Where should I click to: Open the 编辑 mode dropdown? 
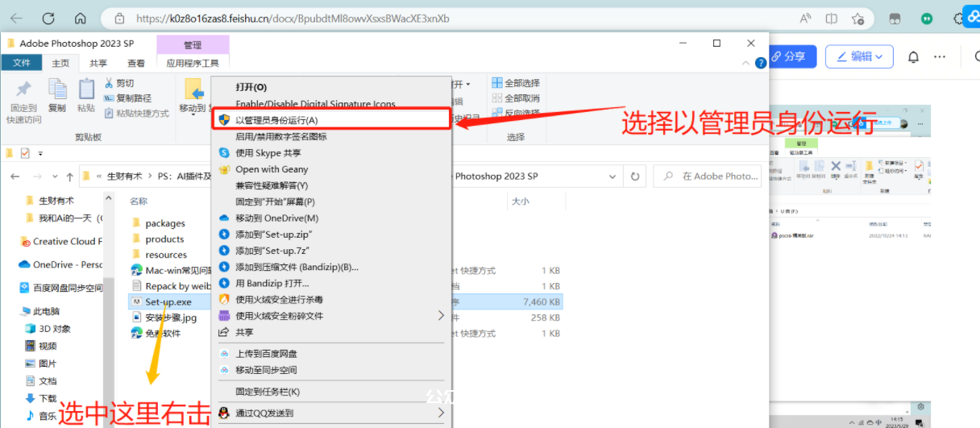tap(859, 56)
